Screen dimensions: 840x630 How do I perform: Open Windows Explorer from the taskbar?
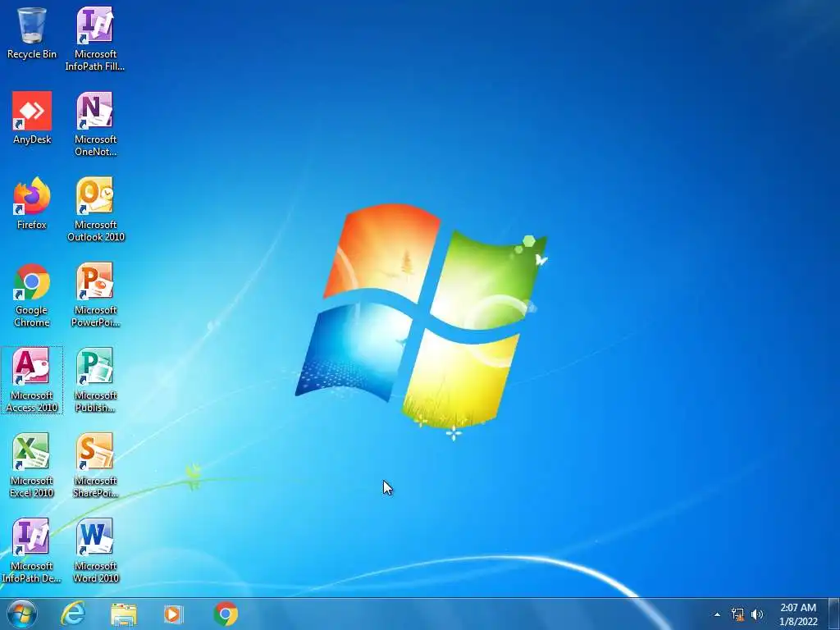(124, 614)
